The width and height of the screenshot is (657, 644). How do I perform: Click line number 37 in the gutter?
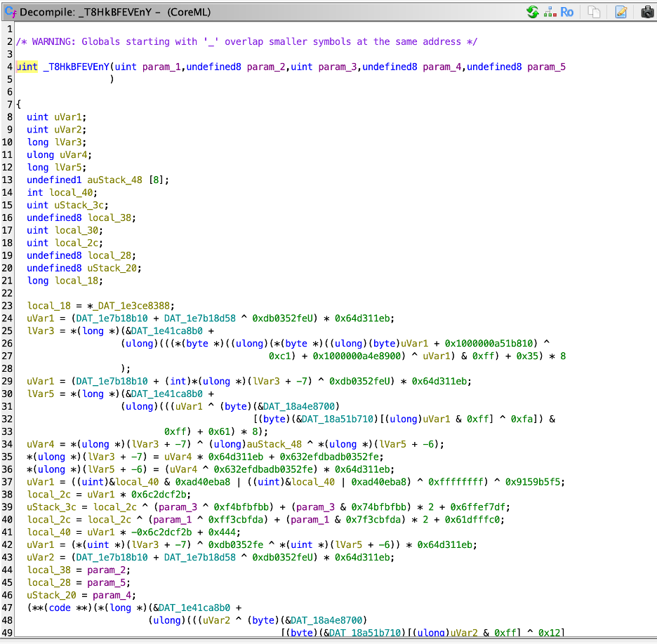8,483
